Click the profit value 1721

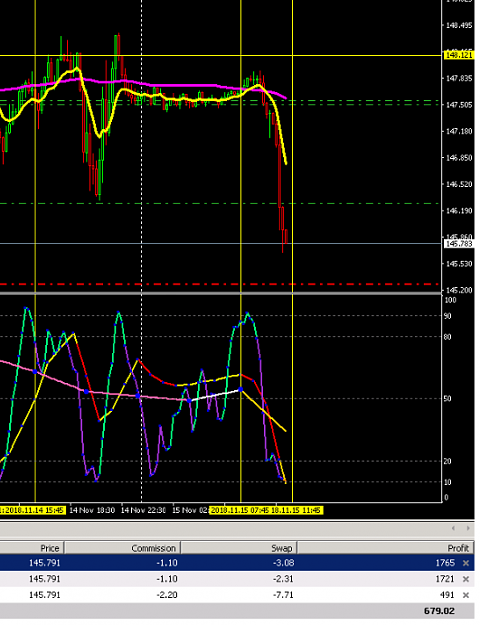[445, 579]
